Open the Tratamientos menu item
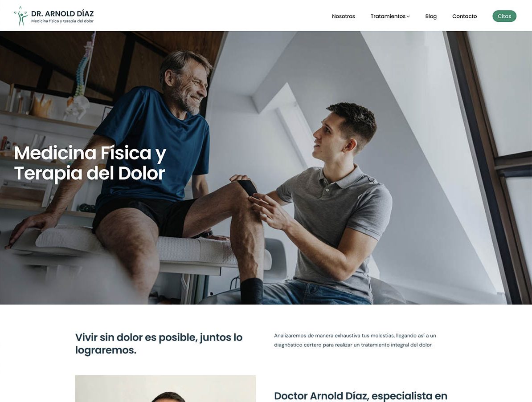Viewport: 532px width, 402px height. (388, 16)
